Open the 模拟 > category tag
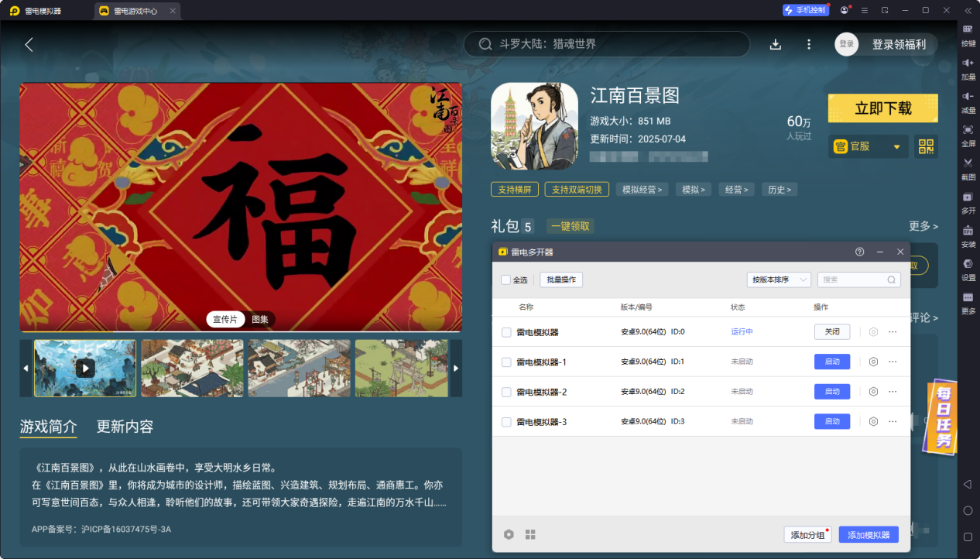The width and height of the screenshot is (980, 559). 694,190
